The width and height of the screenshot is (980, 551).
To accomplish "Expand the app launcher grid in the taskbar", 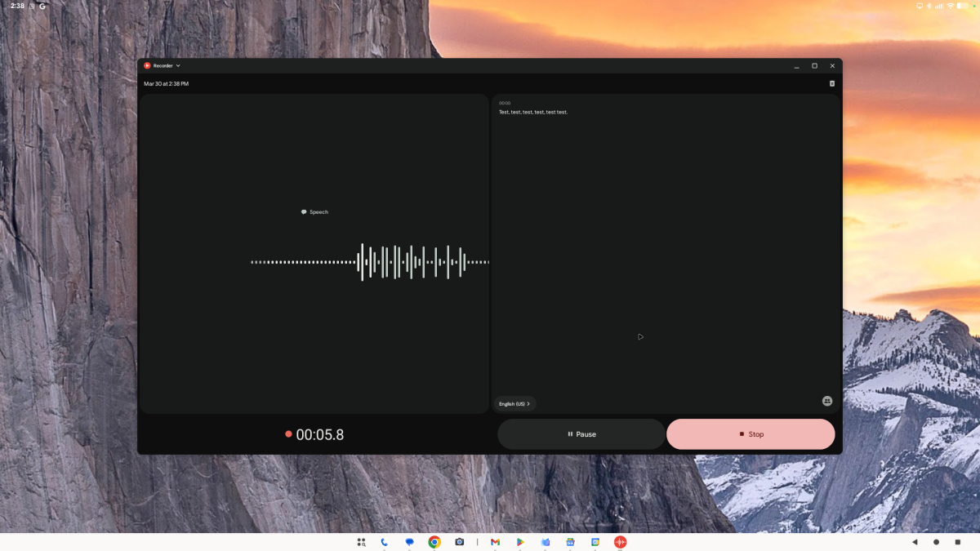I will coord(359,541).
